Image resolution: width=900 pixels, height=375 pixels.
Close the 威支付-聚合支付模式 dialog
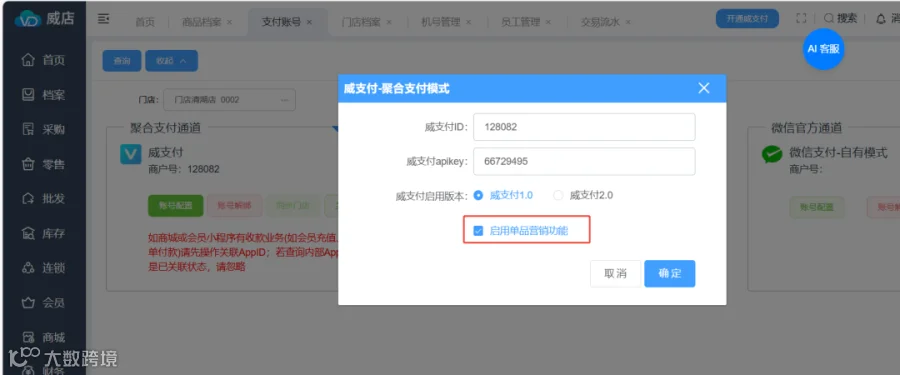click(x=704, y=88)
